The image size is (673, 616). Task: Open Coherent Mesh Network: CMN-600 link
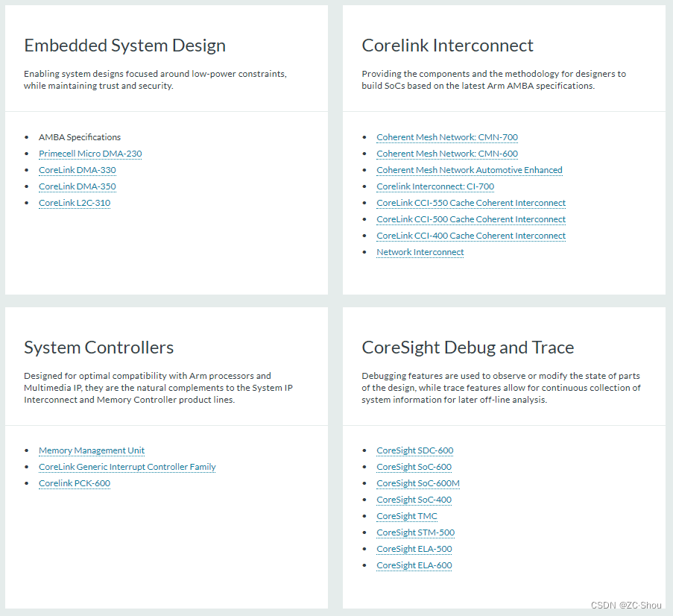click(447, 154)
